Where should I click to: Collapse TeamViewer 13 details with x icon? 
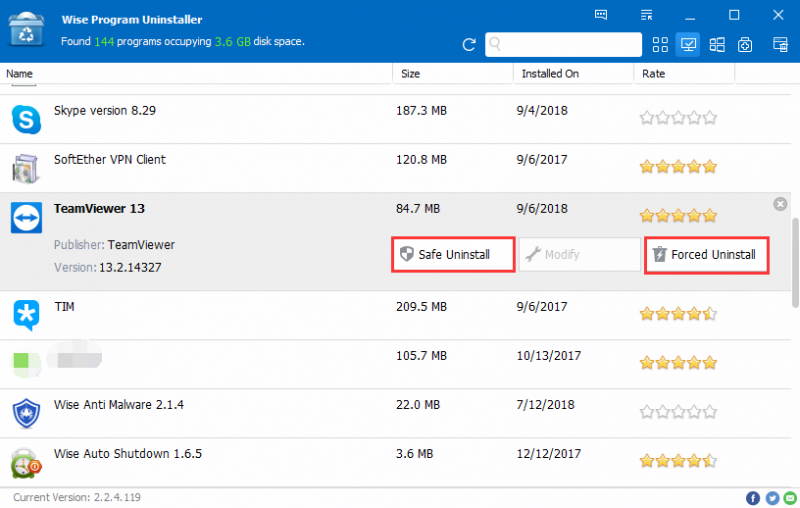click(780, 204)
